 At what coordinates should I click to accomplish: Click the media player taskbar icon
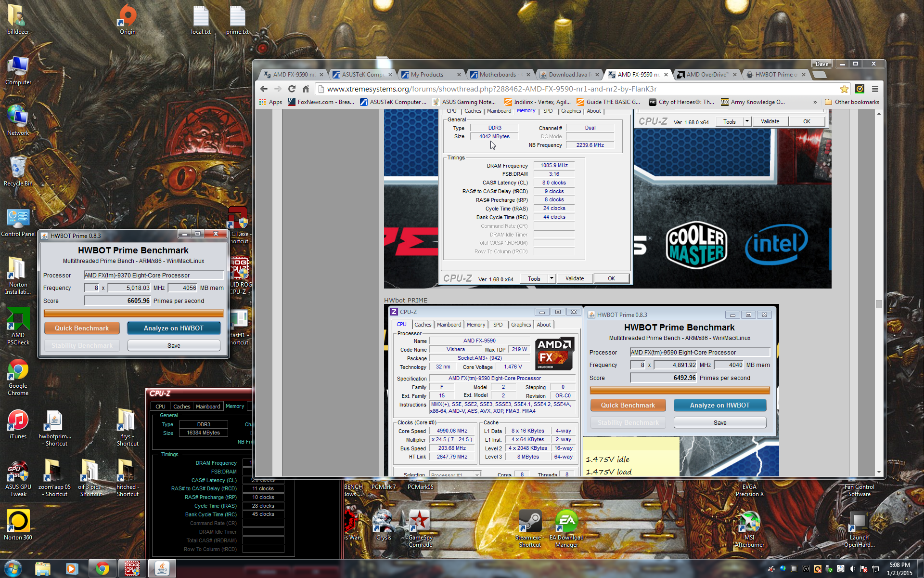(x=72, y=569)
